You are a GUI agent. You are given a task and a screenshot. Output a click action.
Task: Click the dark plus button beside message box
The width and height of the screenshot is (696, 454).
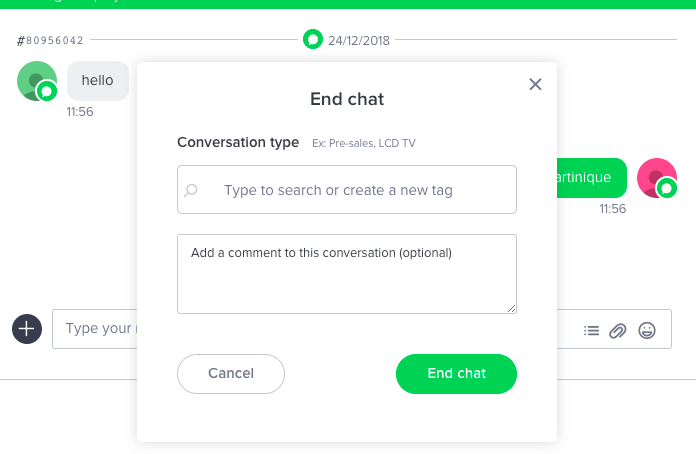click(27, 329)
